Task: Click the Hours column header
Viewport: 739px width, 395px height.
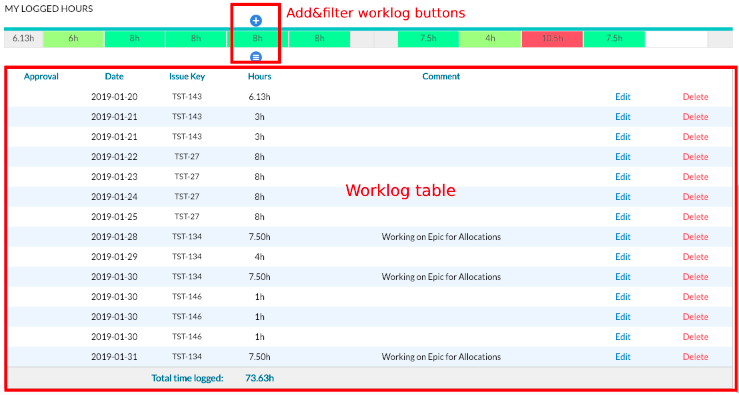Action: coord(260,76)
